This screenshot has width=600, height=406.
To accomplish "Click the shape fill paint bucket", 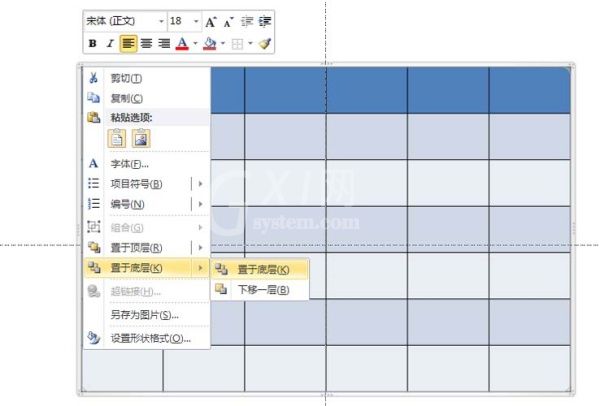I will click(210, 44).
